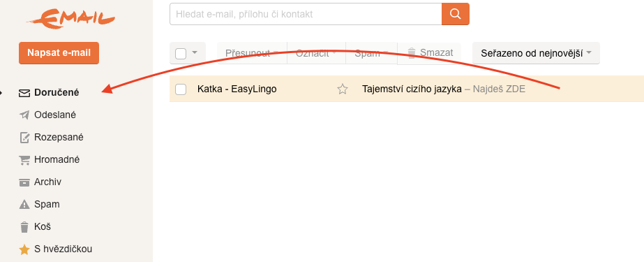Click the orange search magnifier button
644x262 pixels.
point(456,14)
